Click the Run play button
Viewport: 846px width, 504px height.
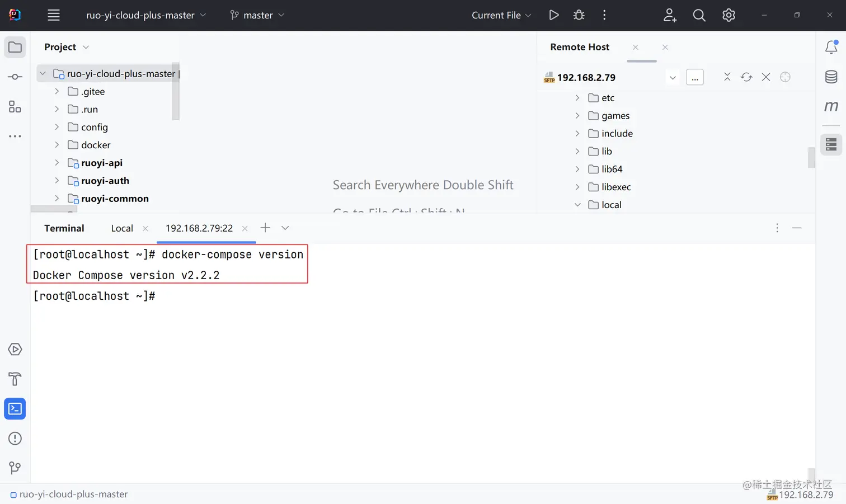[554, 15]
